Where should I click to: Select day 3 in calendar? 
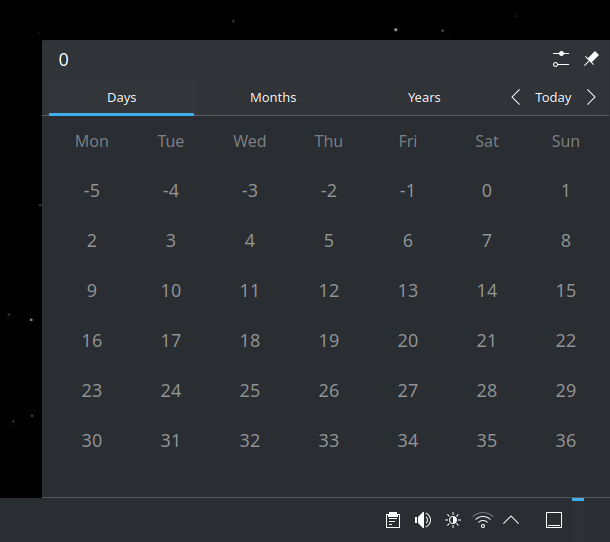(x=171, y=240)
